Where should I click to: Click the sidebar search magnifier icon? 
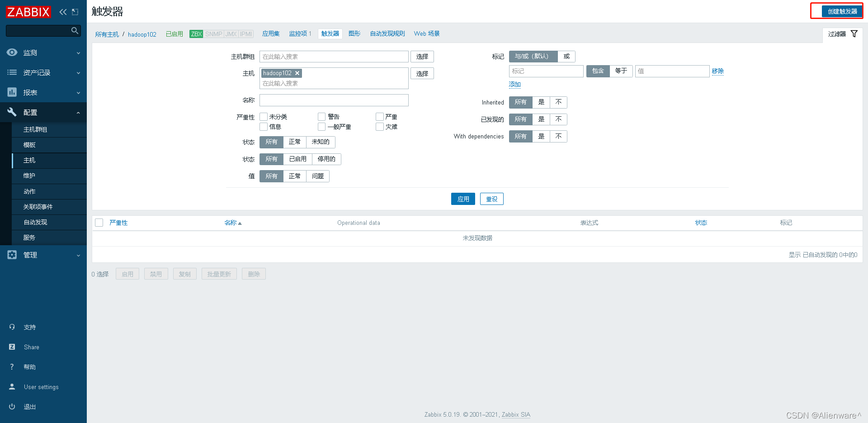(x=75, y=30)
